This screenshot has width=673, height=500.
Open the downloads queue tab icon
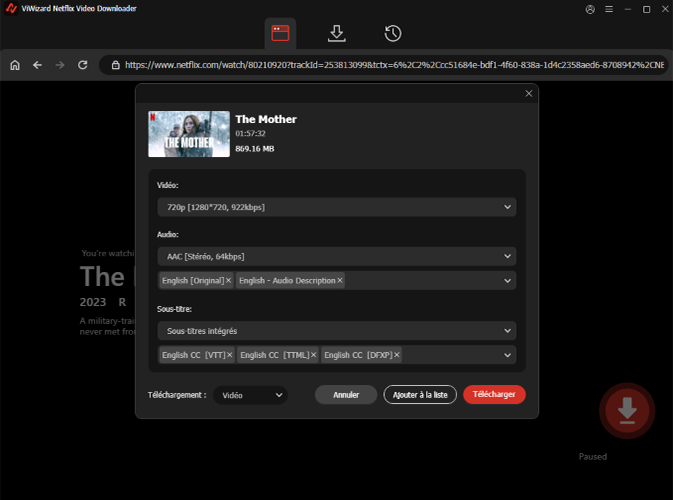click(x=337, y=33)
